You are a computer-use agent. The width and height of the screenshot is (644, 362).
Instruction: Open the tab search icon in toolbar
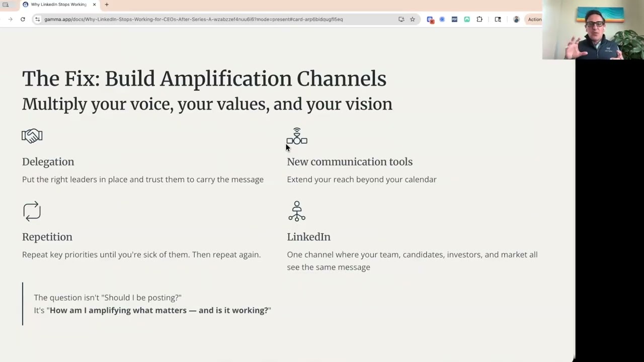click(x=498, y=19)
